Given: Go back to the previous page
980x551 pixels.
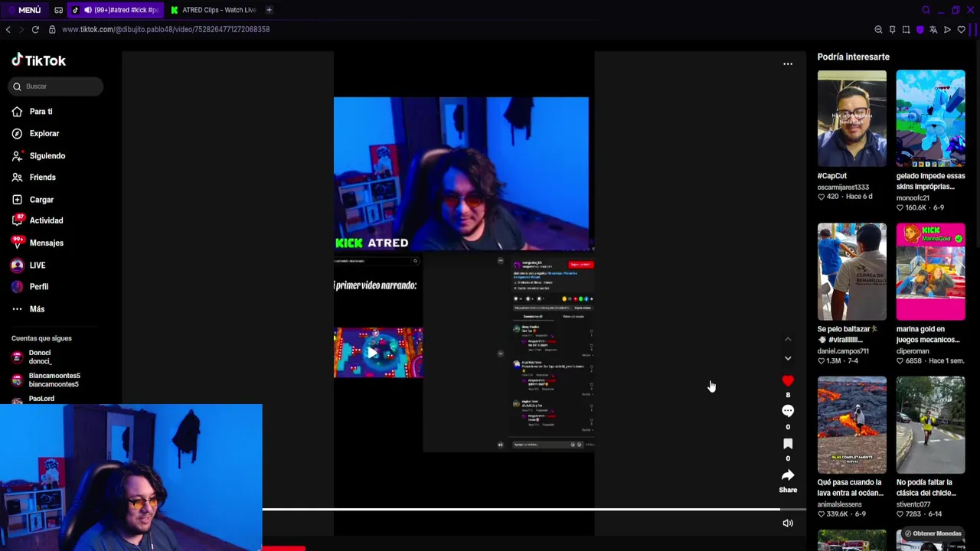Looking at the screenshot, I should (x=8, y=29).
